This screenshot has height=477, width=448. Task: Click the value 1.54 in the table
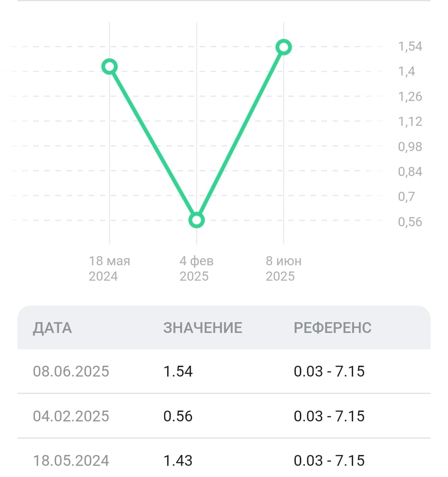(178, 371)
